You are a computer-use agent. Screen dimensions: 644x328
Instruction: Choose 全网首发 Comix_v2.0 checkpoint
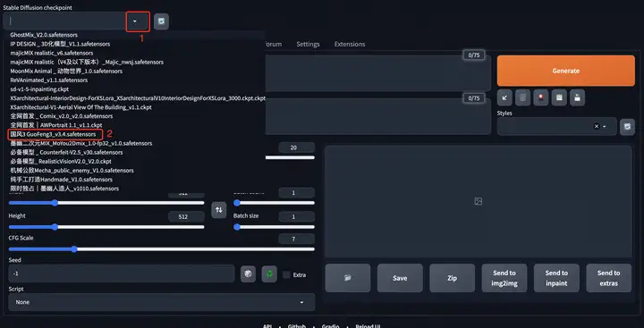tap(61, 116)
